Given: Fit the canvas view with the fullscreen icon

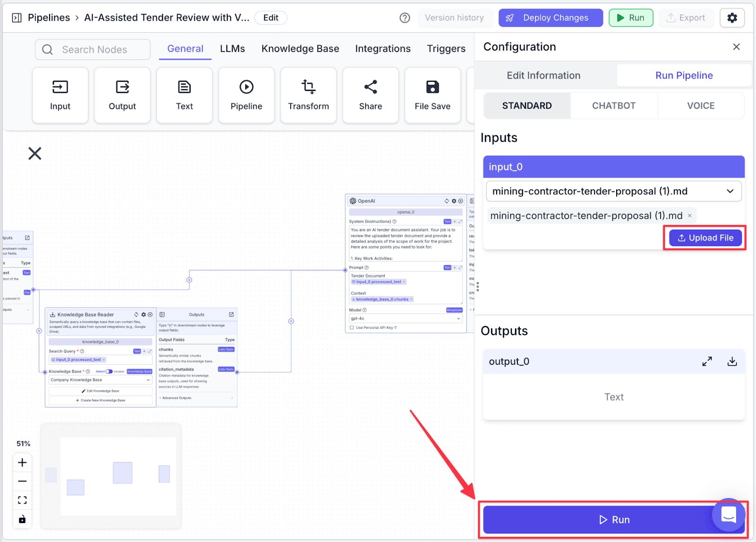Looking at the screenshot, I should tap(22, 500).
